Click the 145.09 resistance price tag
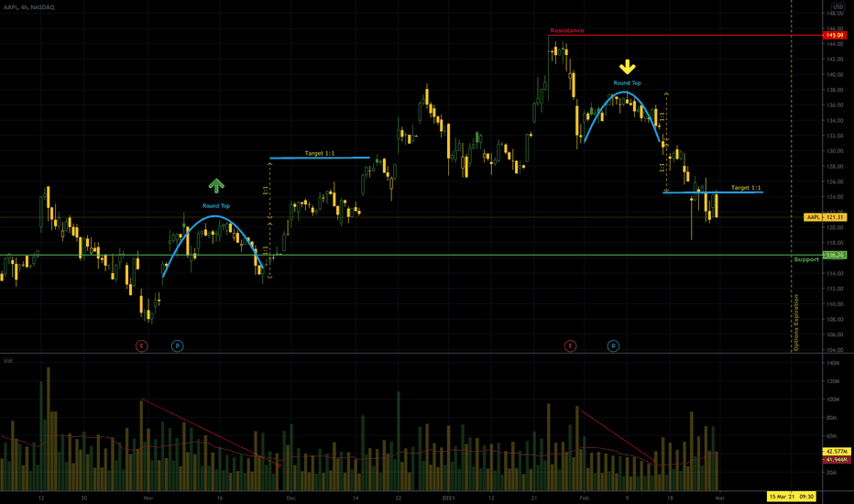Image resolution: width=854 pixels, height=504 pixels. (835, 35)
